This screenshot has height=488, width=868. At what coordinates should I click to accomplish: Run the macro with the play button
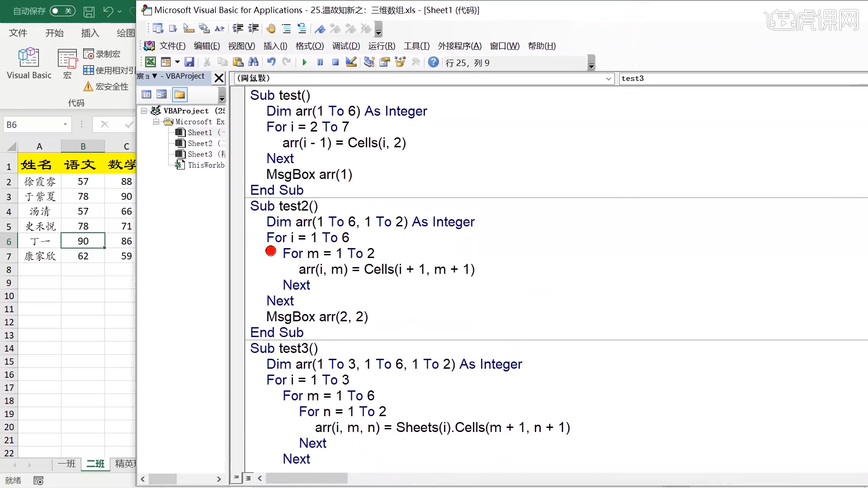tap(305, 62)
